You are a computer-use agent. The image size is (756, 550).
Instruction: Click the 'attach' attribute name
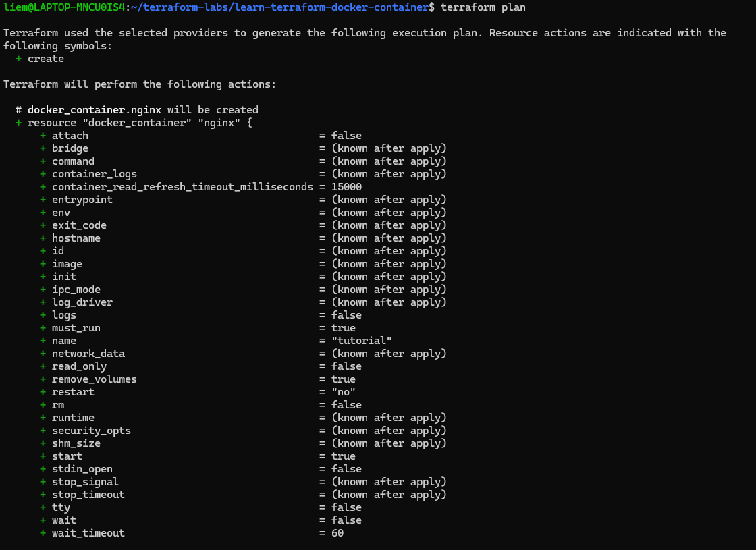click(70, 136)
